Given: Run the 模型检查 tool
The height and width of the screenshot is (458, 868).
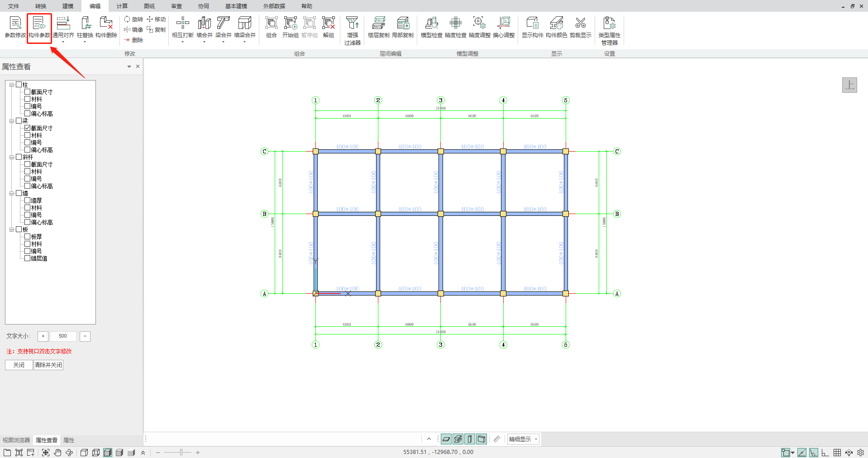Looking at the screenshot, I should pos(431,24).
